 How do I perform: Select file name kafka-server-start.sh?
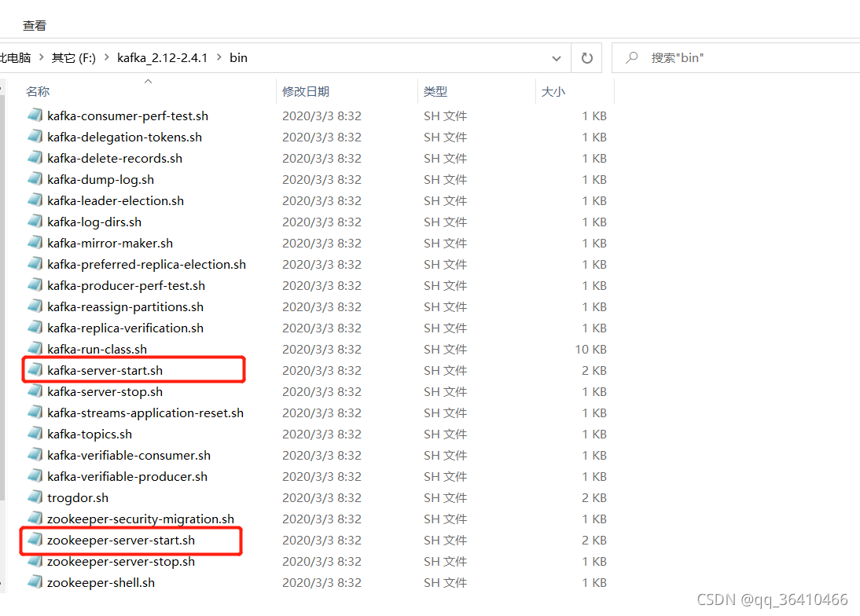(105, 371)
